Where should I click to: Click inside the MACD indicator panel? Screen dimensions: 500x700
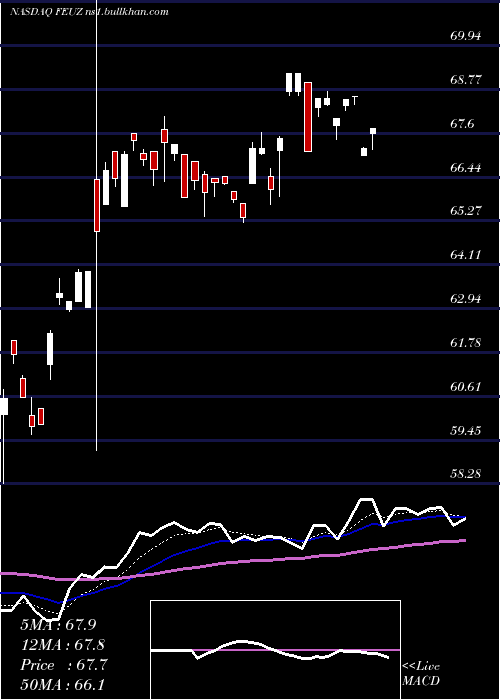275,650
